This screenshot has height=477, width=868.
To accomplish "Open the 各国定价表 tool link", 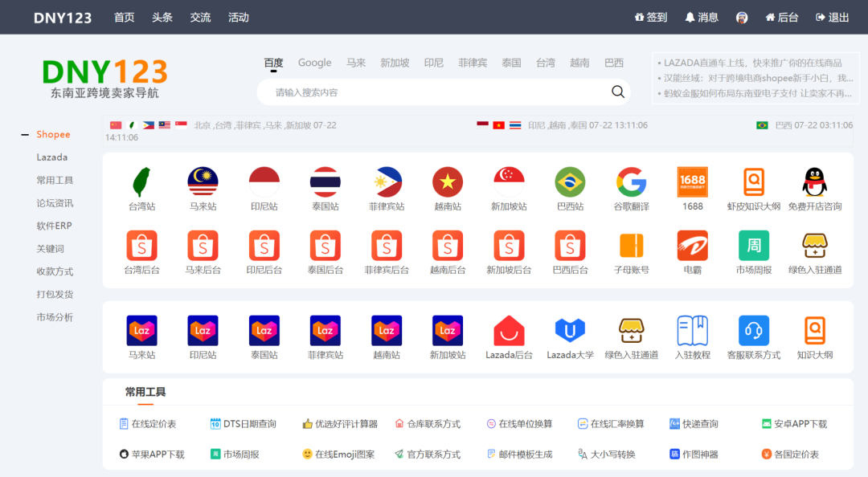I will pos(790,455).
